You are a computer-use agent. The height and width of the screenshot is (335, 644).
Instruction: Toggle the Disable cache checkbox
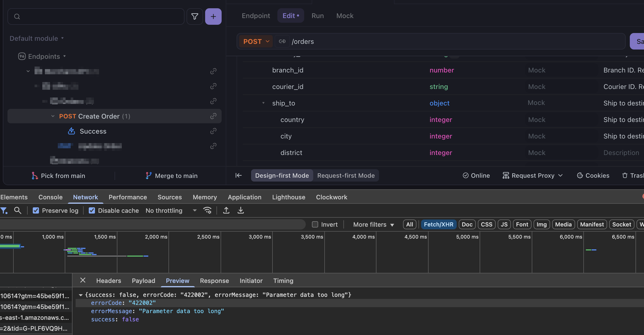pos(92,211)
